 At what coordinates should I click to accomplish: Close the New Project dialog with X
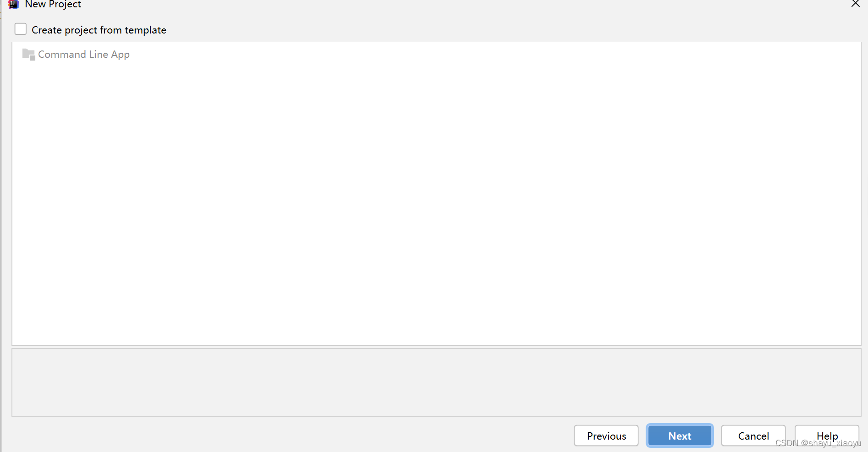(855, 4)
